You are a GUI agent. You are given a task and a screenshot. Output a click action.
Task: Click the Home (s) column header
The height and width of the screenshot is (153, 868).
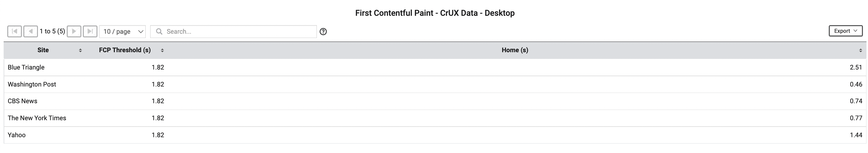515,50
